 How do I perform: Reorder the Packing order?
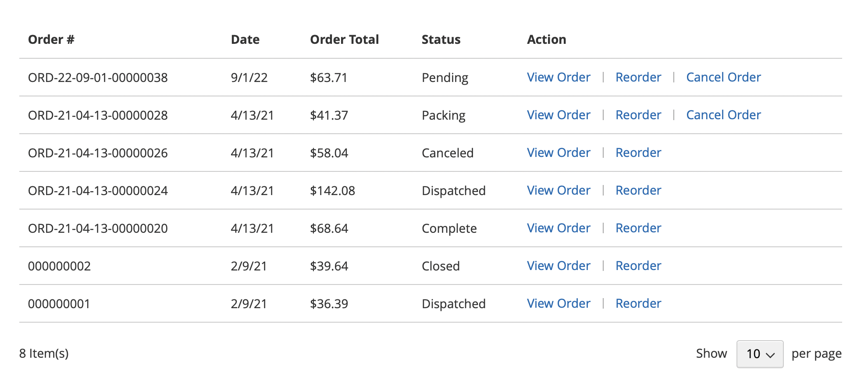pos(638,115)
